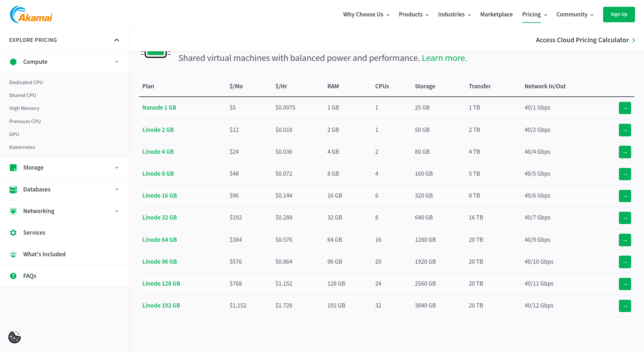Click the Sign Up button

coord(619,15)
